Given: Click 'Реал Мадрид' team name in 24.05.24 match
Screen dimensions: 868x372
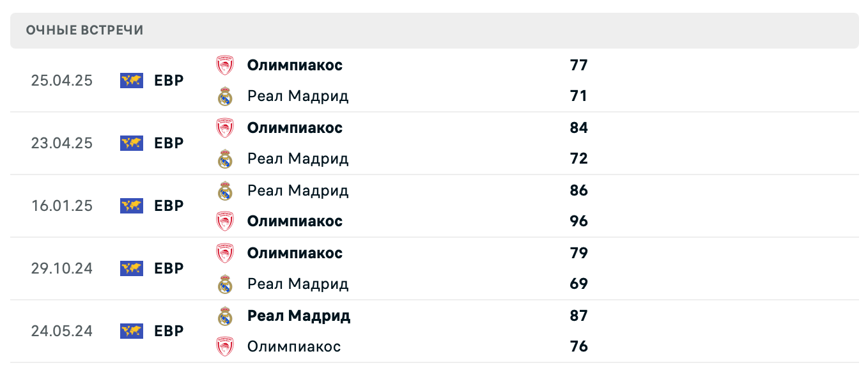Looking at the screenshot, I should 298,316.
